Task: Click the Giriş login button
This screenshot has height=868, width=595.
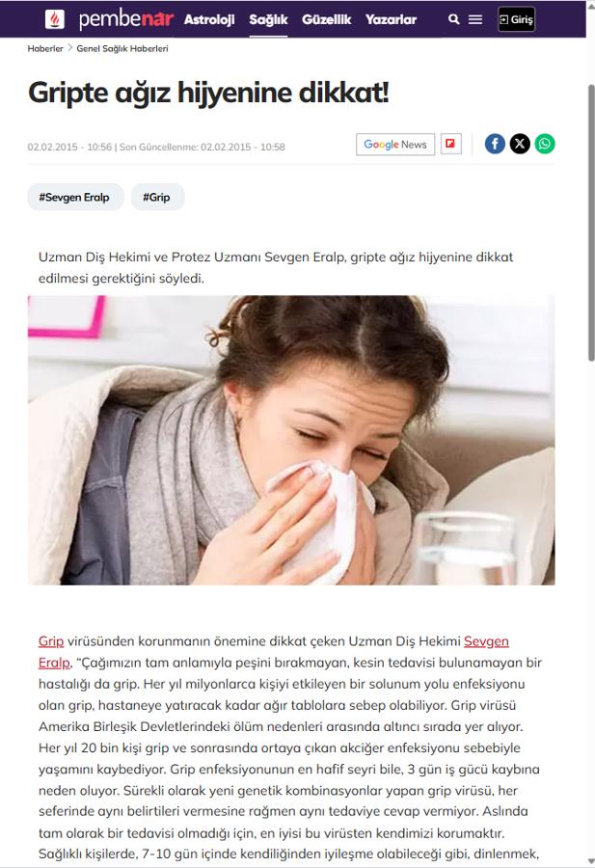Action: pos(516,19)
